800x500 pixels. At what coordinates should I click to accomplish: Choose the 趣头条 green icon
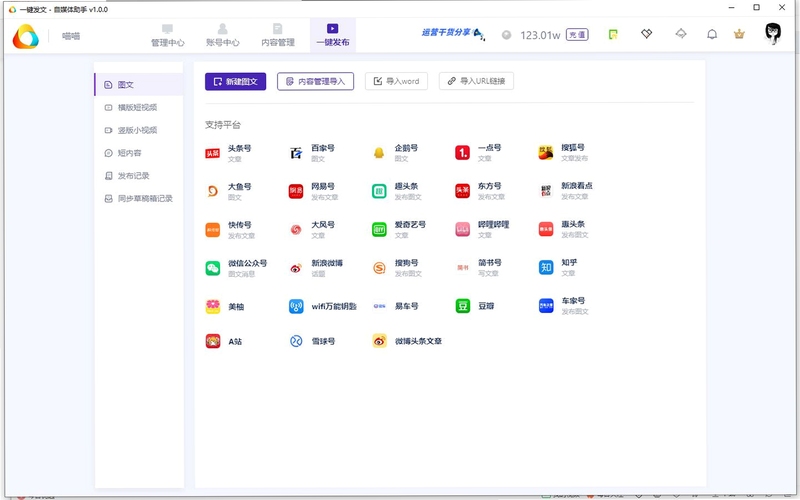[x=379, y=191]
